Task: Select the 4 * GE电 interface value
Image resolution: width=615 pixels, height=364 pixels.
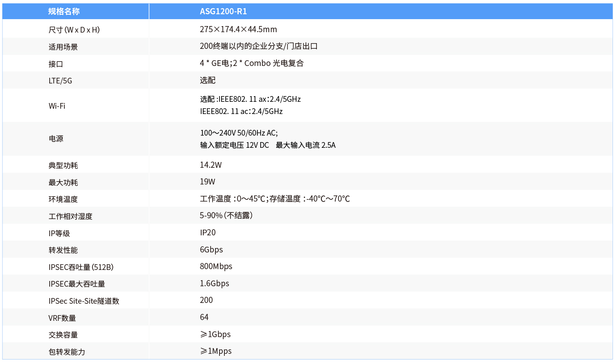Action: coord(214,63)
